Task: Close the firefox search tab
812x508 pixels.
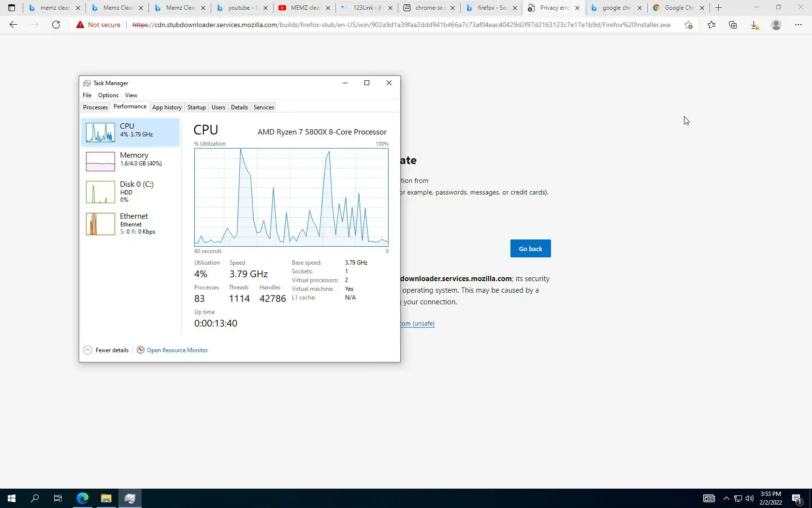Action: point(515,8)
